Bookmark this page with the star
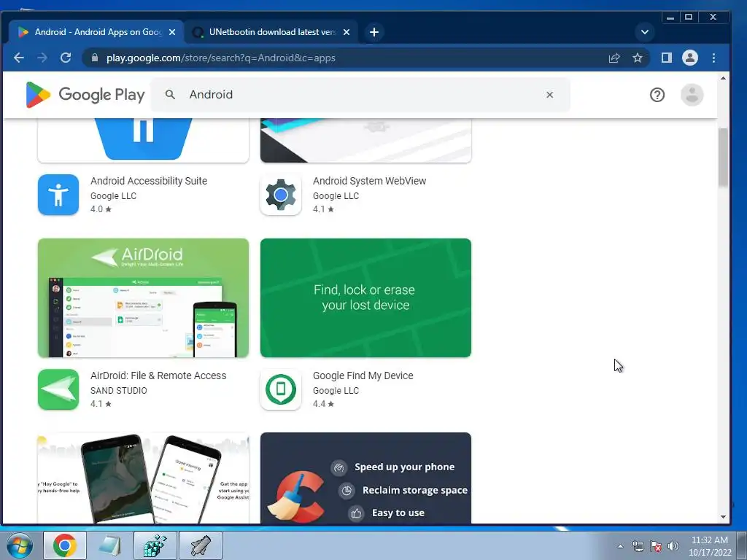Viewport: 747px width, 560px height. pyautogui.click(x=638, y=58)
